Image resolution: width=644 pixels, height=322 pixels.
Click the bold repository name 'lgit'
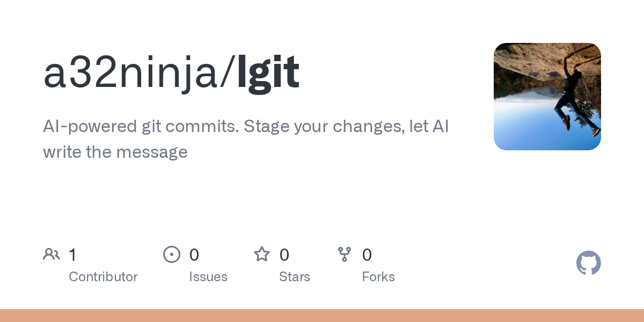(x=268, y=72)
